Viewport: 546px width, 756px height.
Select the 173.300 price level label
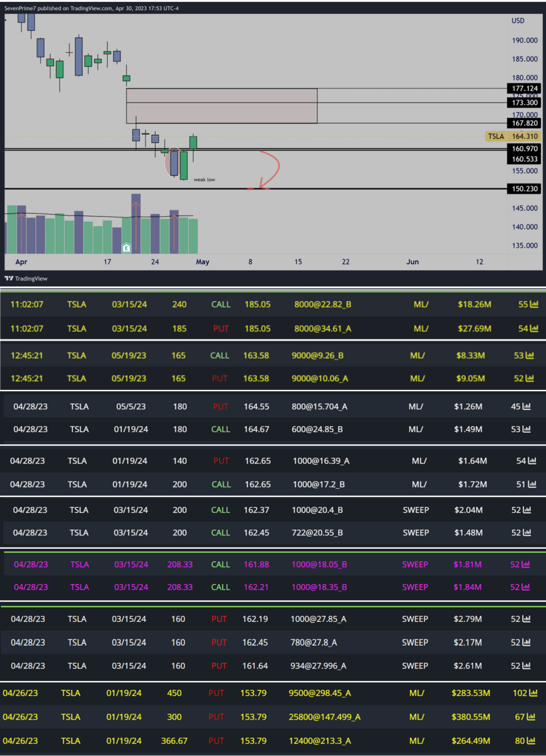[x=525, y=103]
